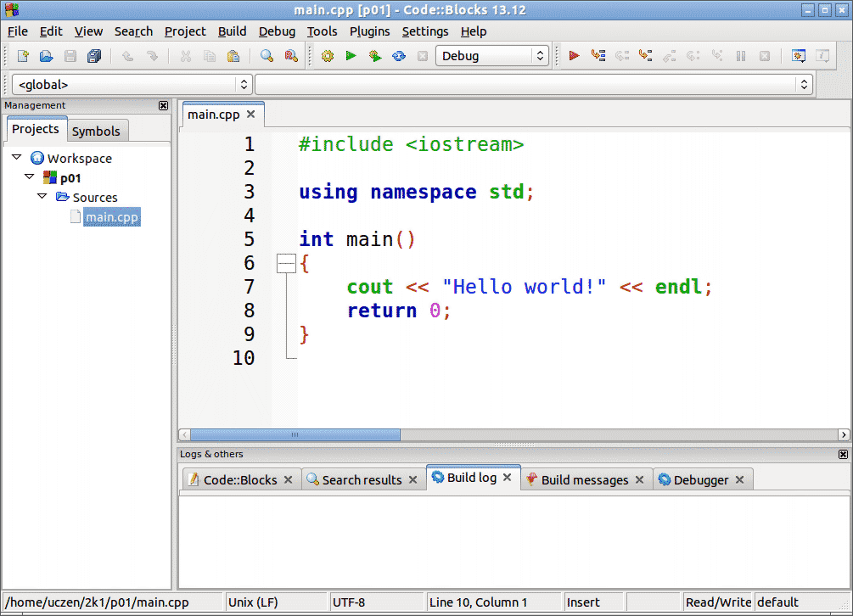This screenshot has height=616, width=853.
Task: Run the program with green play icon
Action: [351, 56]
